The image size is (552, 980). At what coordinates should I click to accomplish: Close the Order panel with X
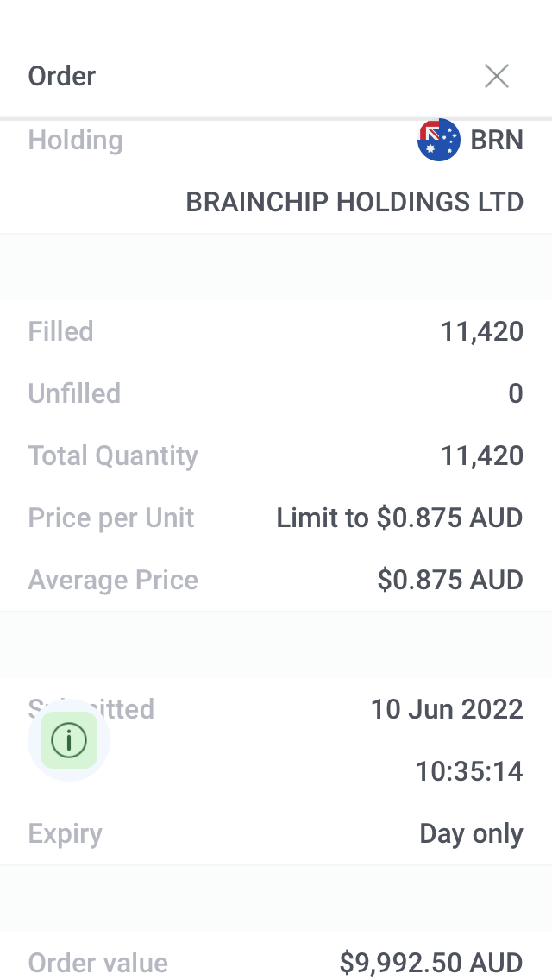496,76
